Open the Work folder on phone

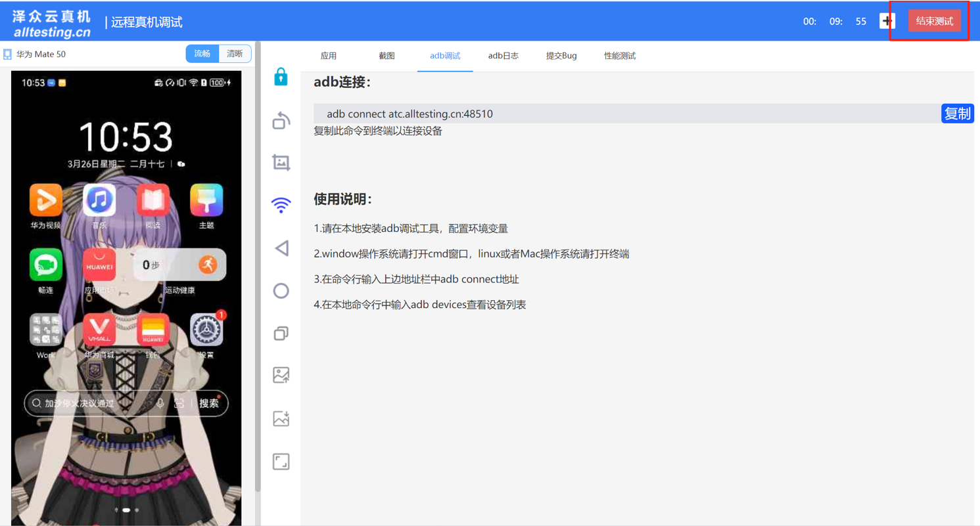point(46,330)
